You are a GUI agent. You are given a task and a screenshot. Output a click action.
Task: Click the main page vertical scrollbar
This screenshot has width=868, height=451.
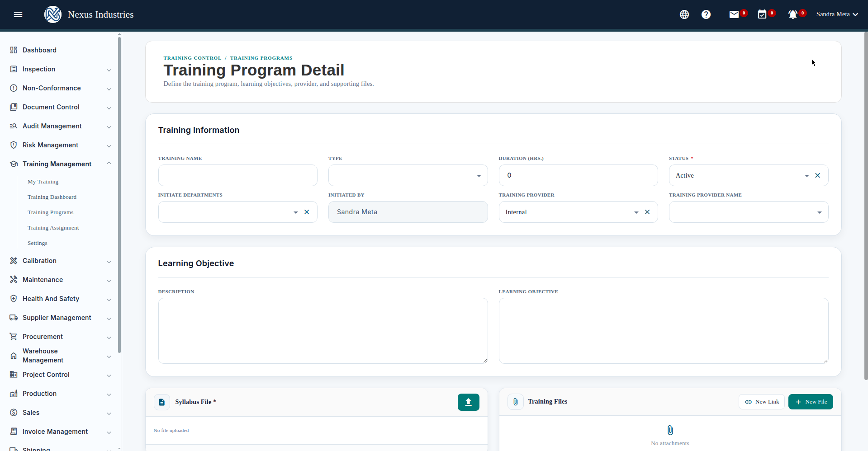click(x=866, y=206)
